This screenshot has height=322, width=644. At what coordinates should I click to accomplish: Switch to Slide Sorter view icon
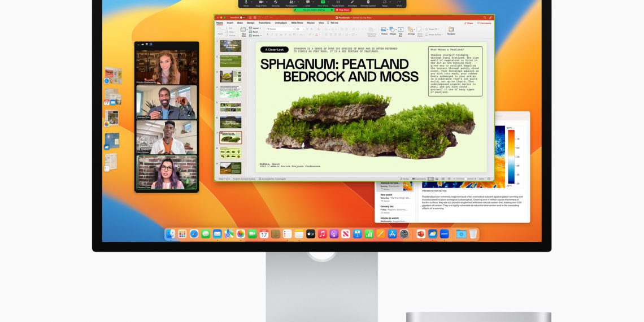pos(437,179)
